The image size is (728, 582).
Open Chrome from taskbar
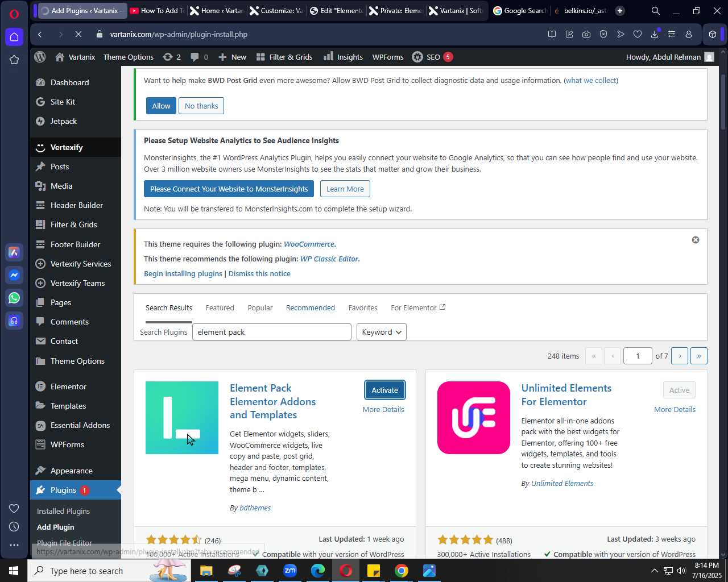coord(402,571)
